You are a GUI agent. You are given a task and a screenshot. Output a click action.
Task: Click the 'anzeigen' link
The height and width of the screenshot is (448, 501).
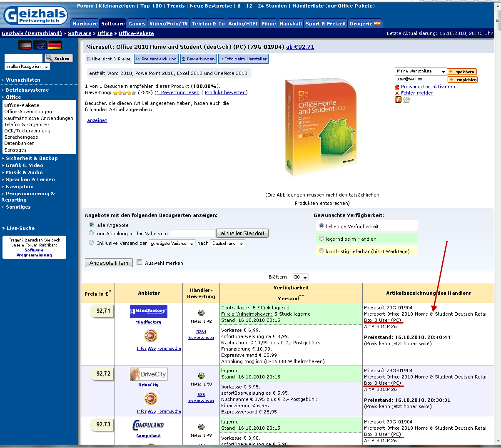coord(97,120)
